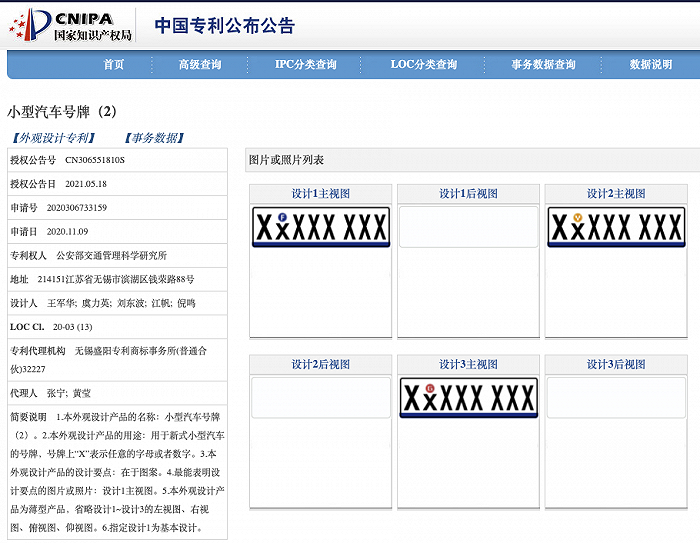Viewport: 700px width, 543px height.
Task: Open the 设计2后视图 title link
Action: click(x=321, y=364)
